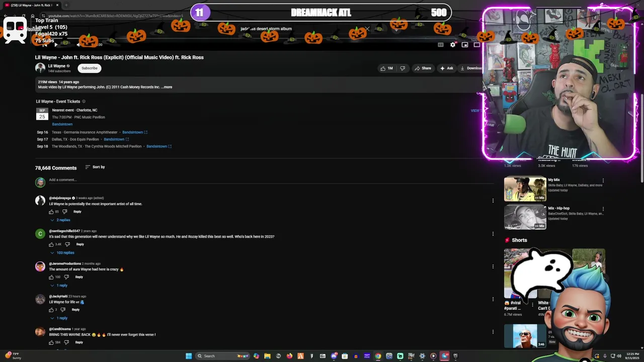The width and height of the screenshot is (644, 362).
Task: Open the My Mix three-dot menu
Action: 603,180
